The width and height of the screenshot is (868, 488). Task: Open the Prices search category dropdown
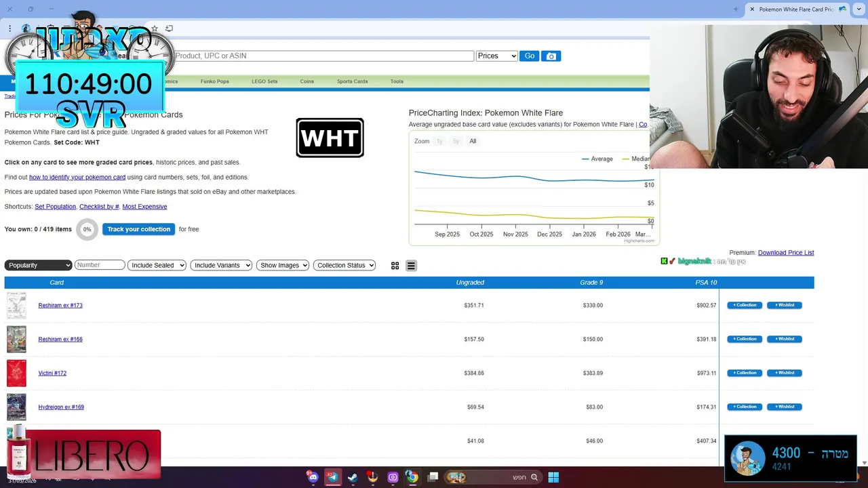click(496, 56)
